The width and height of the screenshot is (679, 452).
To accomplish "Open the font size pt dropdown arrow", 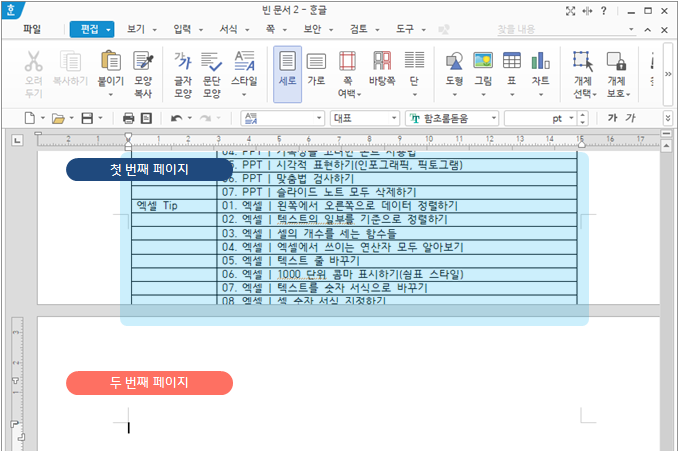I will coord(571,118).
